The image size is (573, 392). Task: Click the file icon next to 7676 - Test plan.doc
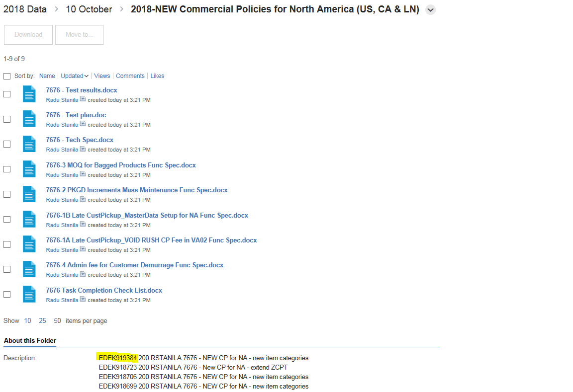click(x=29, y=119)
